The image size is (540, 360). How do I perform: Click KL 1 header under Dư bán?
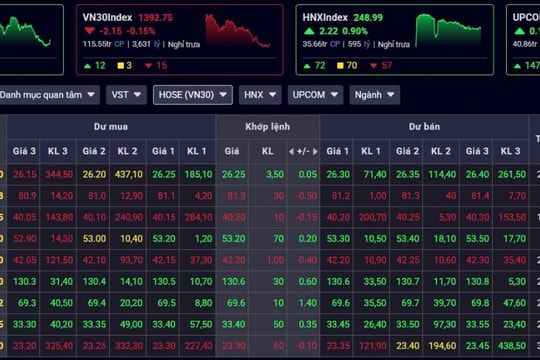pyautogui.click(x=371, y=151)
